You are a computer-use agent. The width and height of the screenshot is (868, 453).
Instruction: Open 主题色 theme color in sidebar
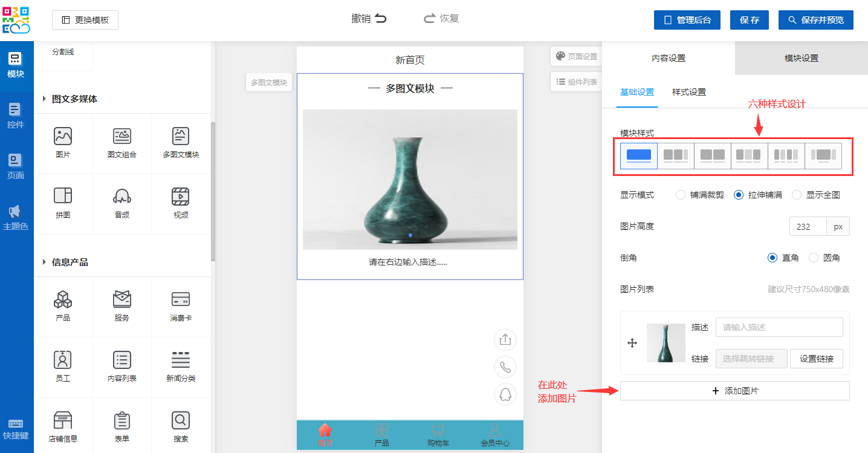pyautogui.click(x=16, y=218)
